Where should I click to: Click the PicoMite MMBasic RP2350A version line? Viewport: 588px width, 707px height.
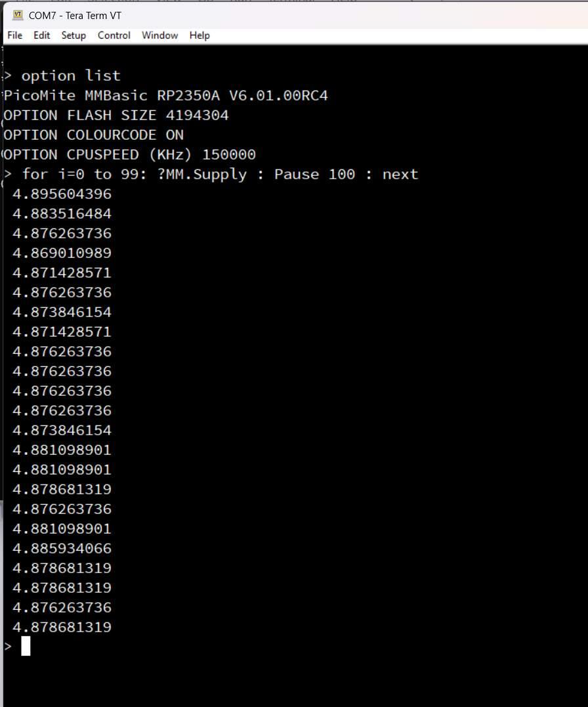165,96
